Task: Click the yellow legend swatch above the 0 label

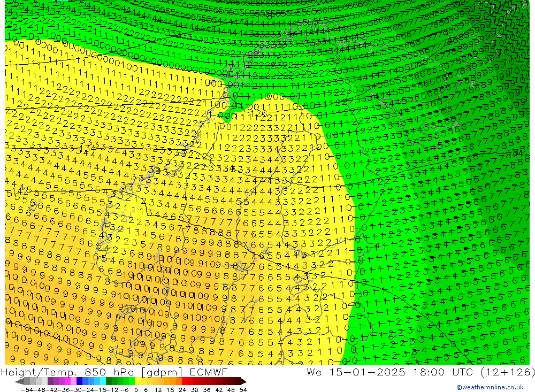Action: pyautogui.click(x=137, y=382)
